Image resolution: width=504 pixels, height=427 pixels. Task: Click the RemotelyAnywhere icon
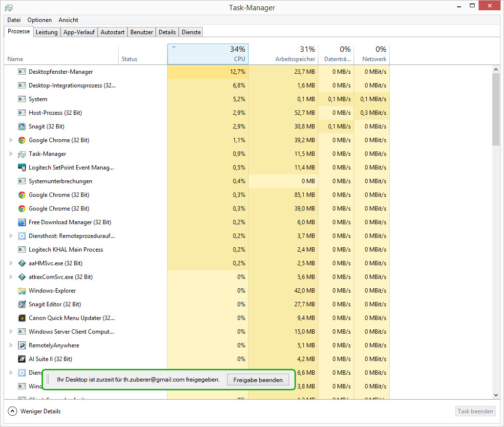[22, 345]
